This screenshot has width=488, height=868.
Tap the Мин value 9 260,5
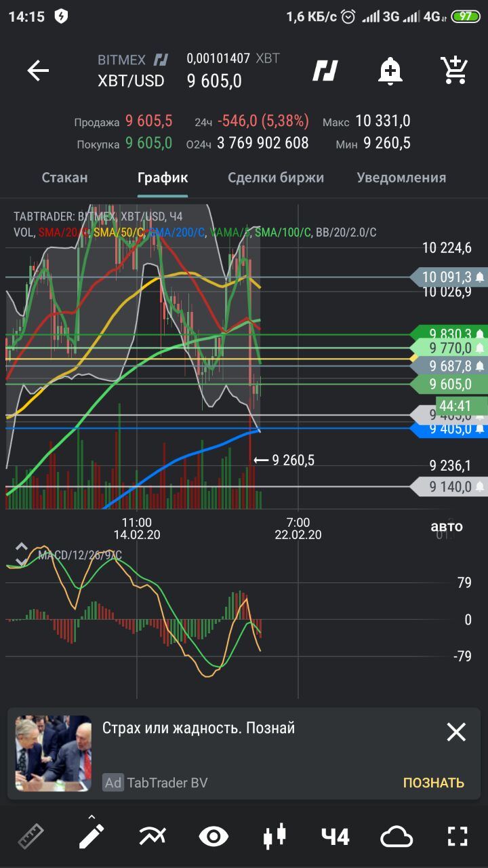click(387, 143)
